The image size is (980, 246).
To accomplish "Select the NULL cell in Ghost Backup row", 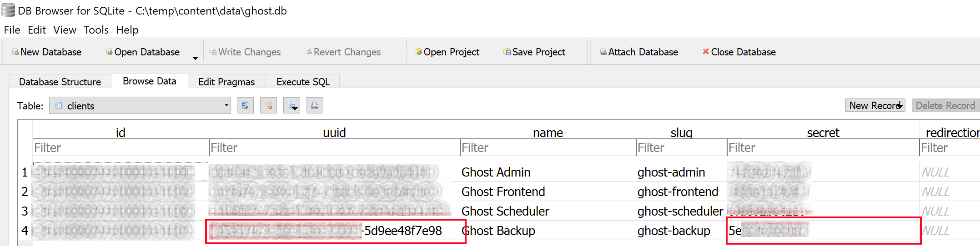I will tap(950, 231).
